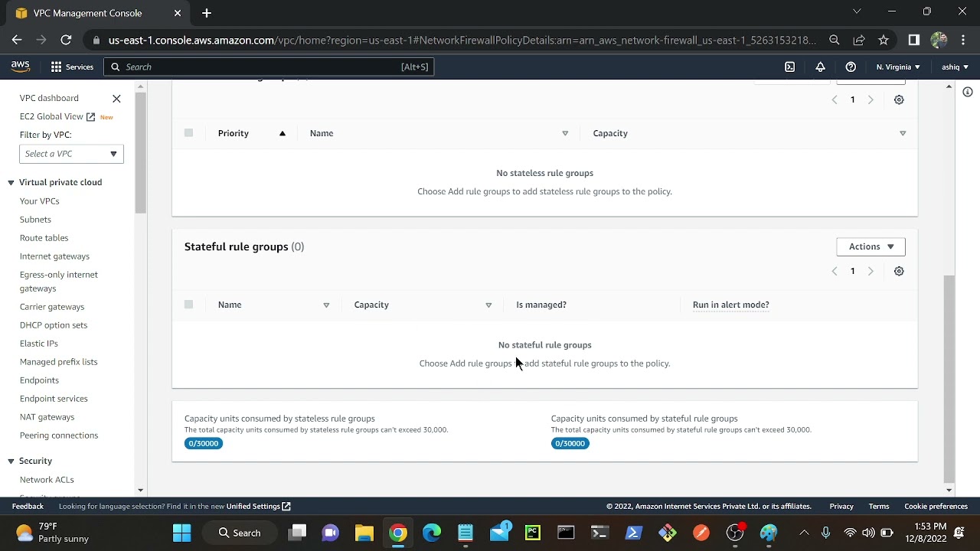Open PyCharm from the taskbar

pyautogui.click(x=533, y=533)
